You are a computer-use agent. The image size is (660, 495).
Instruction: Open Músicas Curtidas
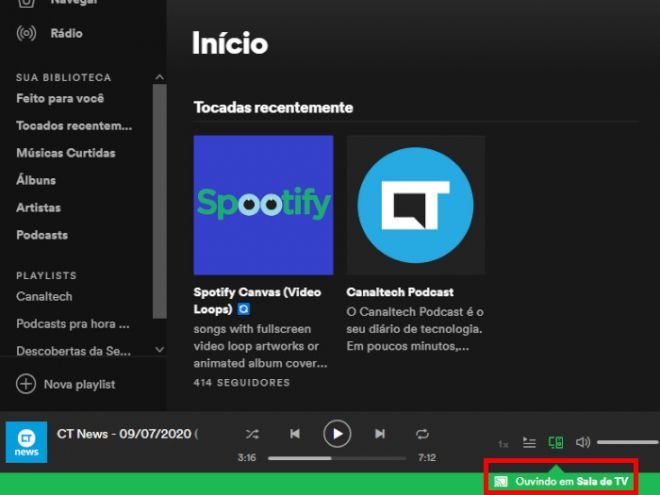click(x=66, y=153)
